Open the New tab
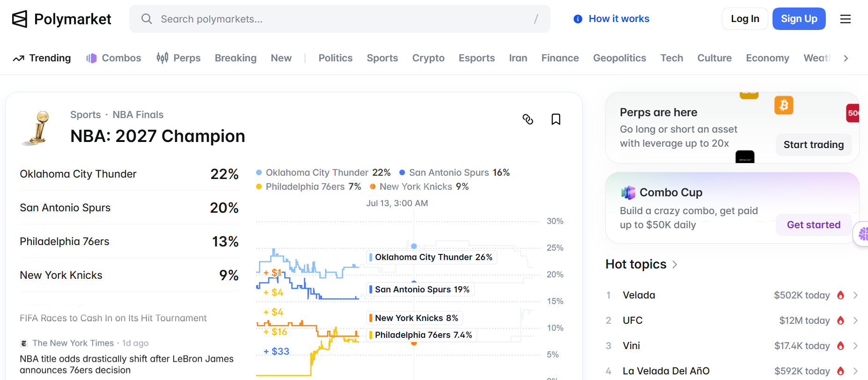 tap(281, 58)
